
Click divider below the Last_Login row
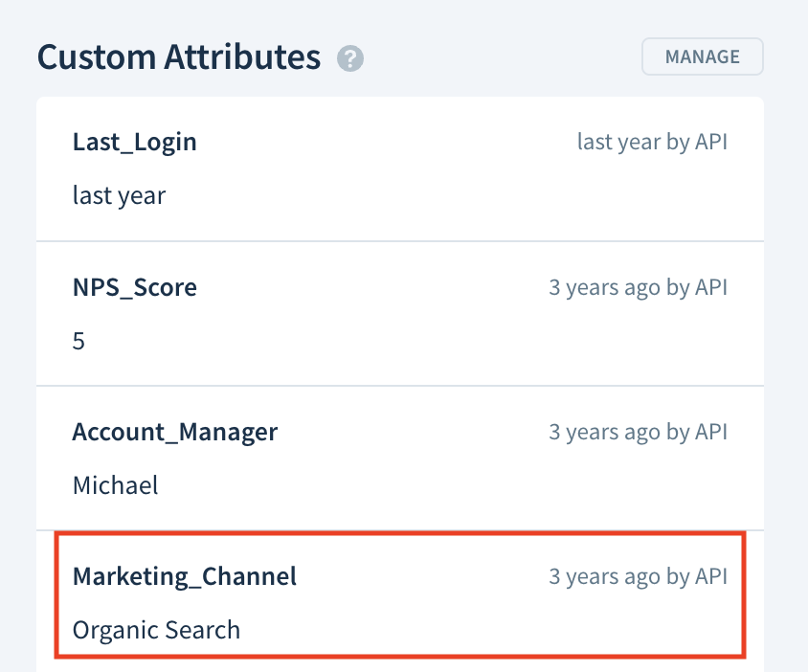pyautogui.click(x=400, y=241)
